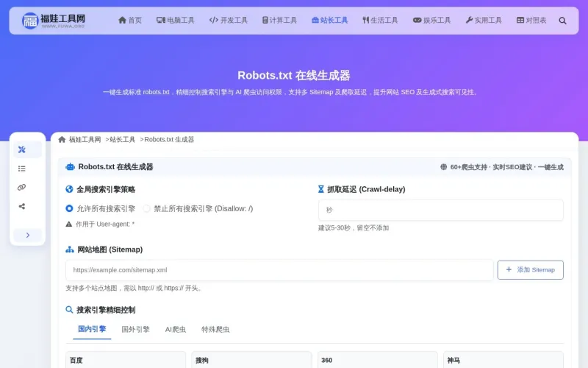
Task: Click the globe icon beside 全局搜索引擎策略
Action: click(69, 189)
